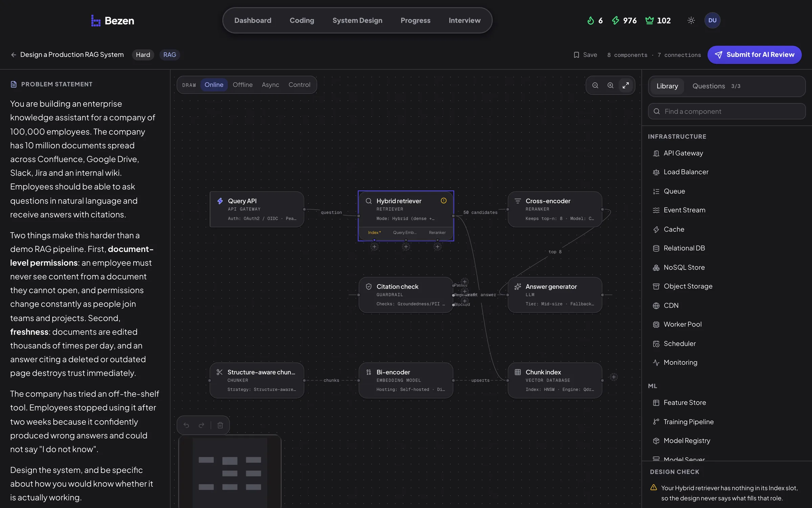Screen dimensions: 812x508
Task: Switch draw mode to Async
Action: [x=270, y=85]
